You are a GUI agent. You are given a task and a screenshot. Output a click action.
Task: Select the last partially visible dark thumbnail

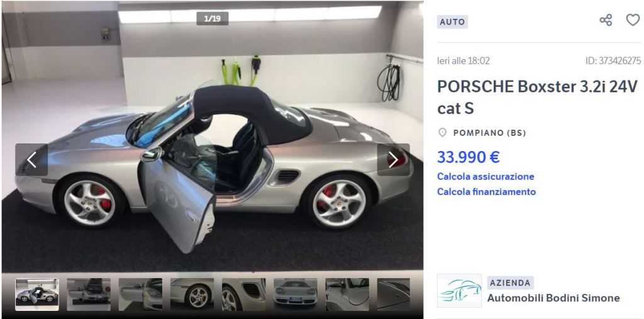(394, 294)
